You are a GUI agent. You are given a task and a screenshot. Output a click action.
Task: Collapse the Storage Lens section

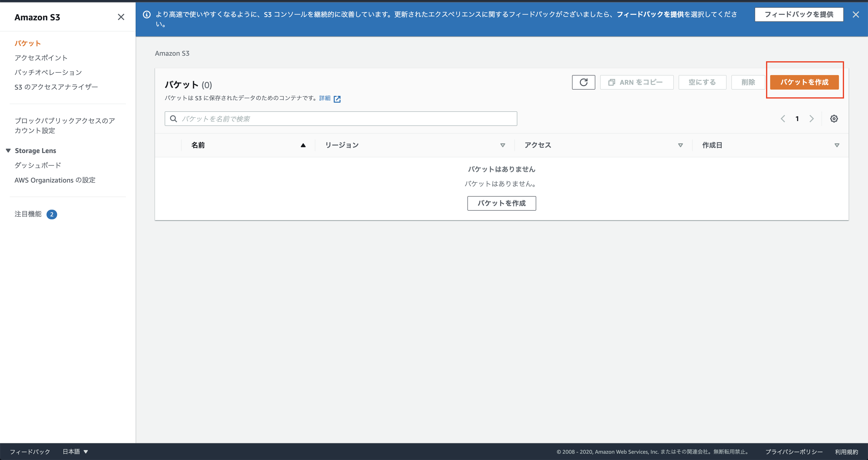point(8,151)
